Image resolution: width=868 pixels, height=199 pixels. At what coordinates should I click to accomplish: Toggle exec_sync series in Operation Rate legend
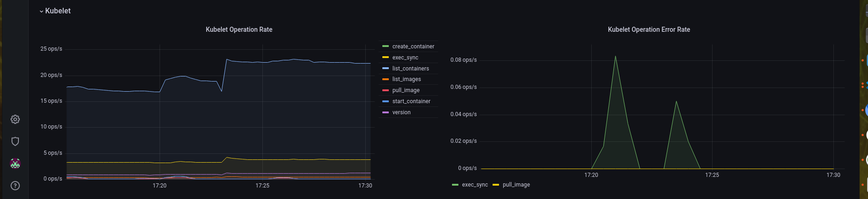(x=405, y=58)
